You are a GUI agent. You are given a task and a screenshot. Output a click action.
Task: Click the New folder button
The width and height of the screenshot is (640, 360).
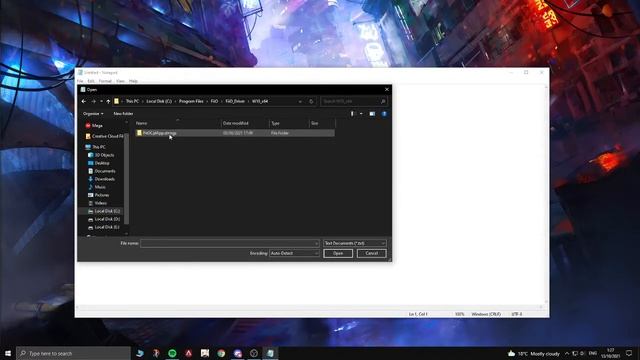point(123,113)
